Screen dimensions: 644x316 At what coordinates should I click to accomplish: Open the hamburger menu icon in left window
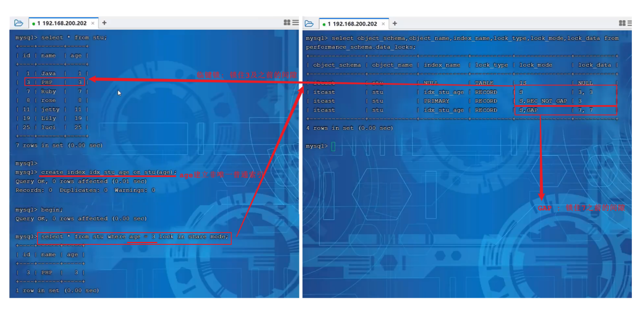[x=295, y=23]
